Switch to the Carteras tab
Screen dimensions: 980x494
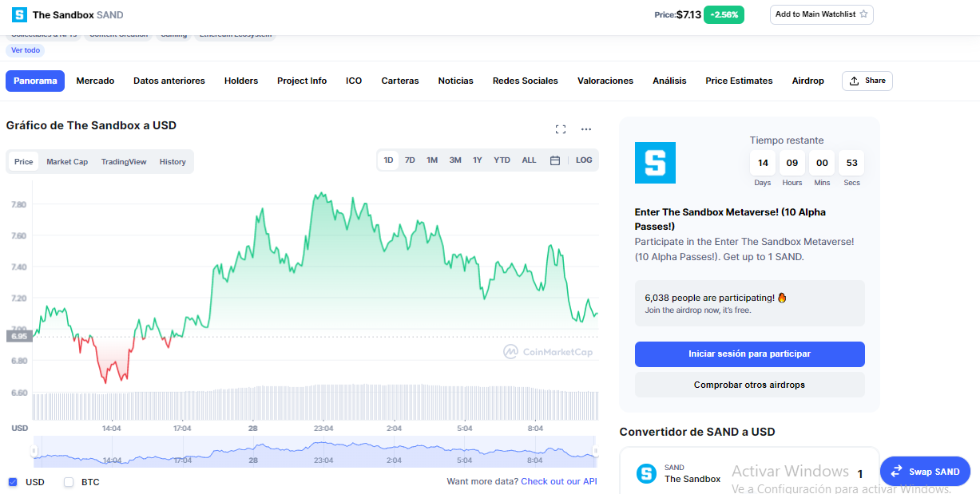click(x=400, y=81)
